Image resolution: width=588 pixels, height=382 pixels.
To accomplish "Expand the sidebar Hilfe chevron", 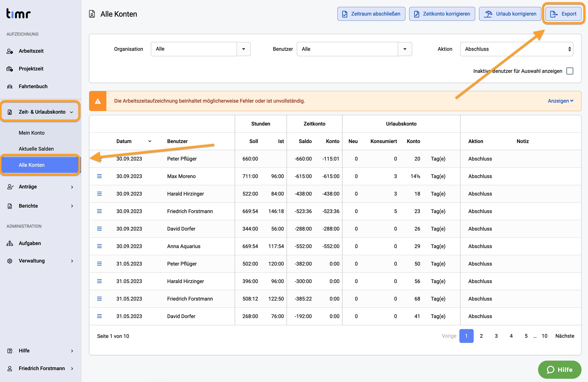I will [x=72, y=351].
